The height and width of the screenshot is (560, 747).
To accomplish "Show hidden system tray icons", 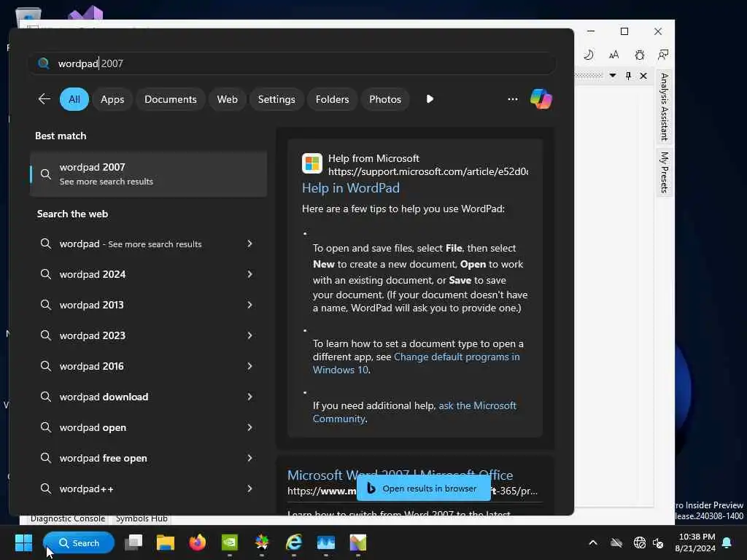I will [x=593, y=542].
